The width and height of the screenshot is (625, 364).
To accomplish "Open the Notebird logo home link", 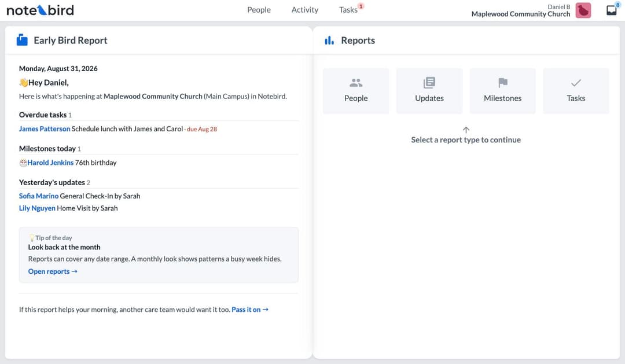I will 41,10.
